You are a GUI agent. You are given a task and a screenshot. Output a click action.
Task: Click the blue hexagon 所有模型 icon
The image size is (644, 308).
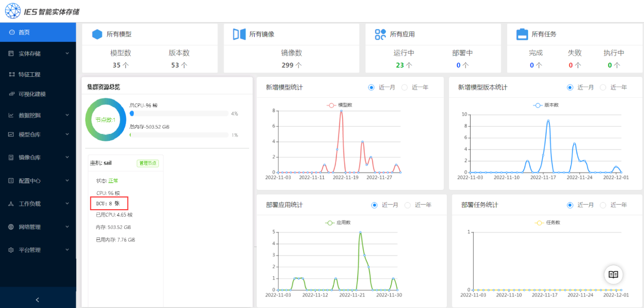[97, 34]
